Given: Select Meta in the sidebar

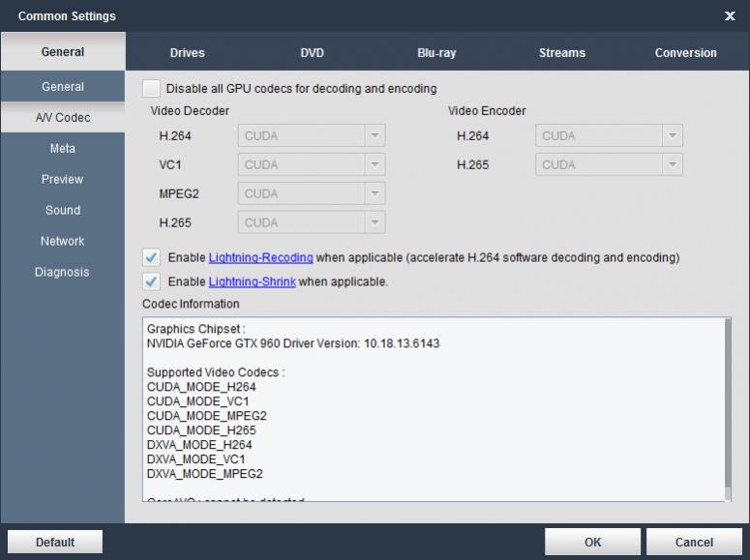Looking at the screenshot, I should [x=63, y=149].
